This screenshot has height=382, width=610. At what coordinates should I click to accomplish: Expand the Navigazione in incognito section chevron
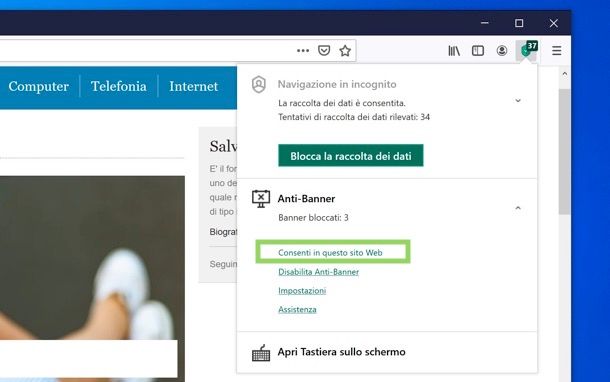(518, 100)
